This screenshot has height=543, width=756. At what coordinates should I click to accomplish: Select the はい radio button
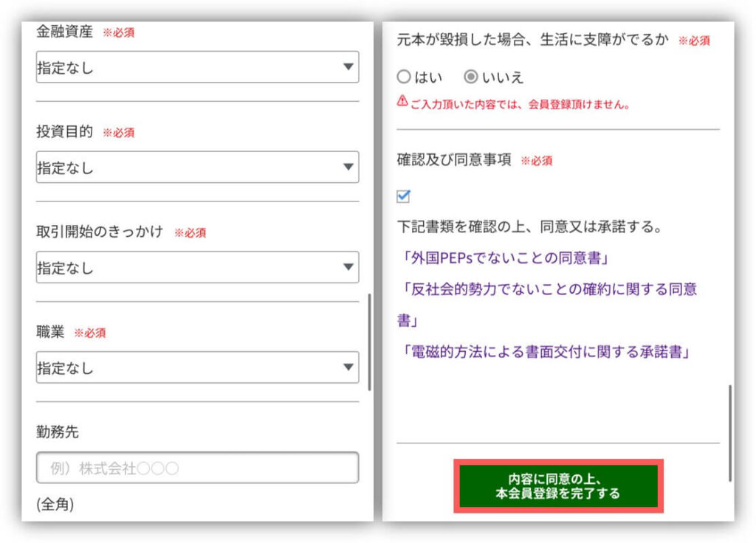[404, 77]
